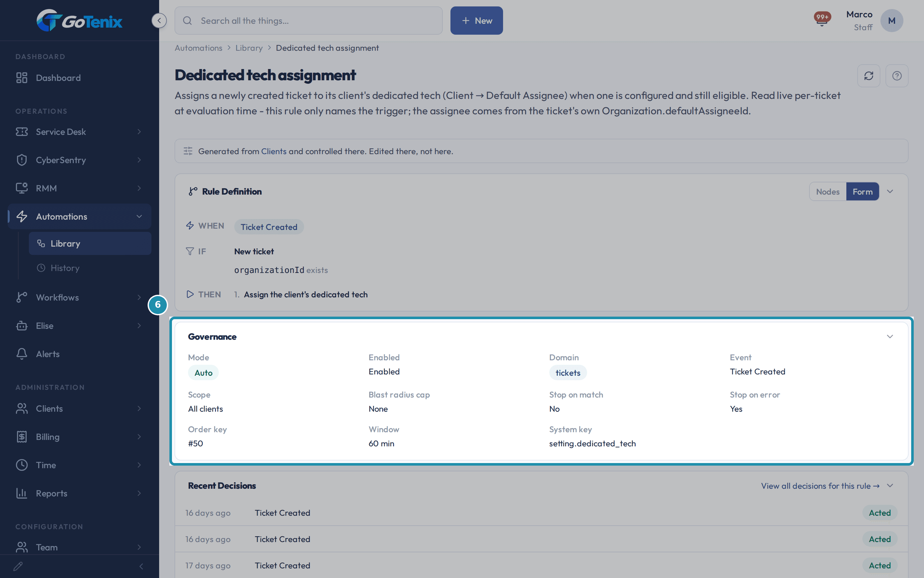This screenshot has height=578, width=924.
Task: Click the M user avatar
Action: point(892,21)
